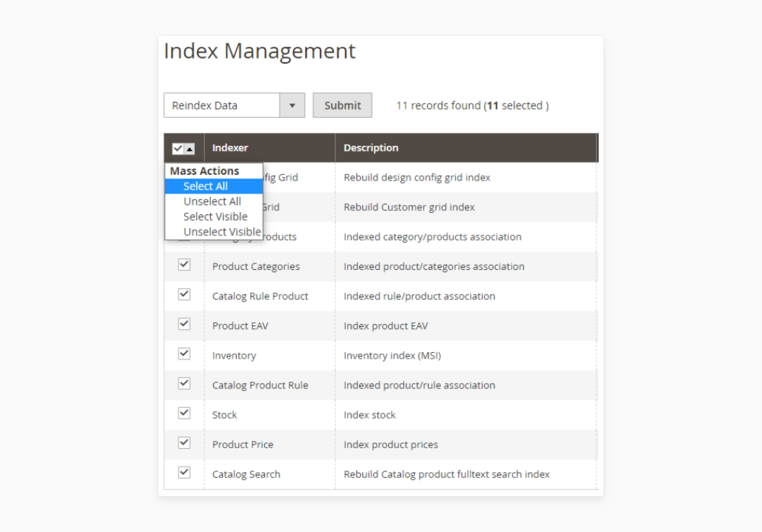Click the Product Price indexer name
This screenshot has width=762, height=532.
click(x=243, y=445)
